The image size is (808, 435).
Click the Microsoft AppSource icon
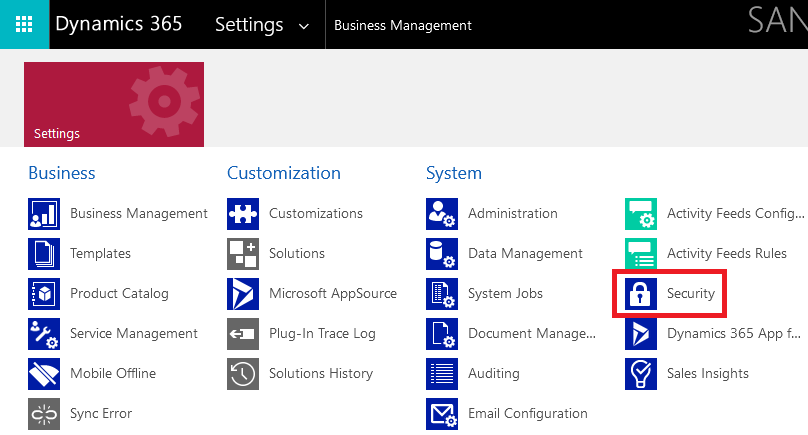(x=243, y=294)
